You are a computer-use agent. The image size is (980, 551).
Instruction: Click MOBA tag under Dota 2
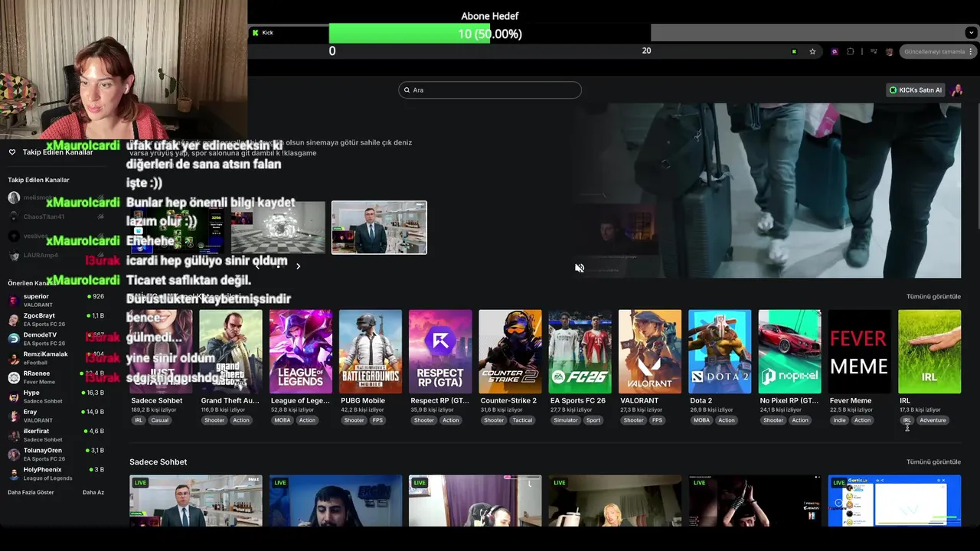point(701,420)
